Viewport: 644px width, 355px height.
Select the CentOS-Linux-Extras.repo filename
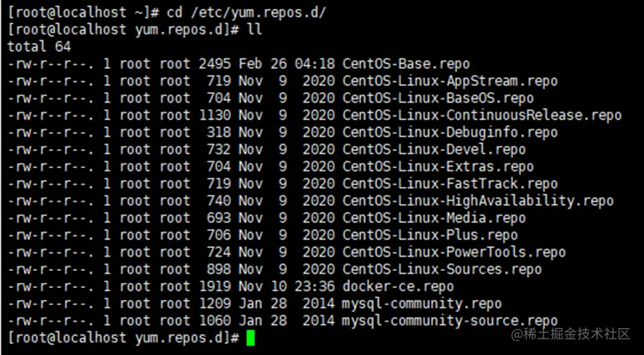[x=439, y=167]
